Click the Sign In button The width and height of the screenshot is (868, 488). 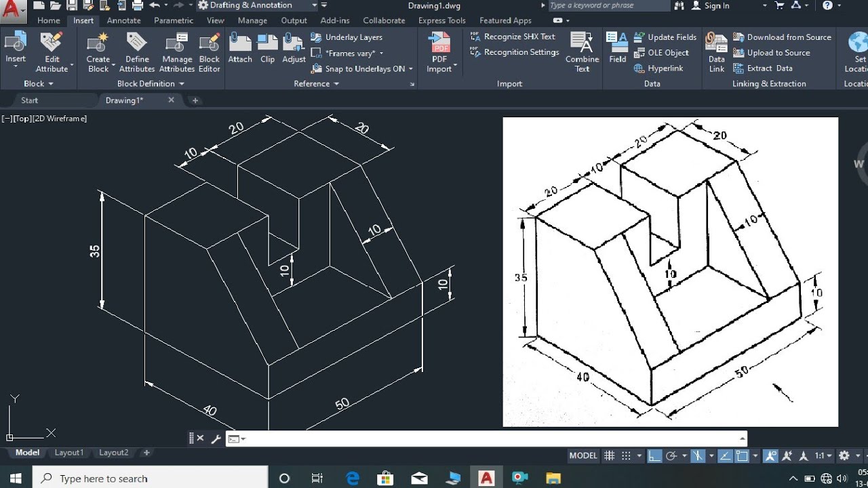[x=711, y=5]
